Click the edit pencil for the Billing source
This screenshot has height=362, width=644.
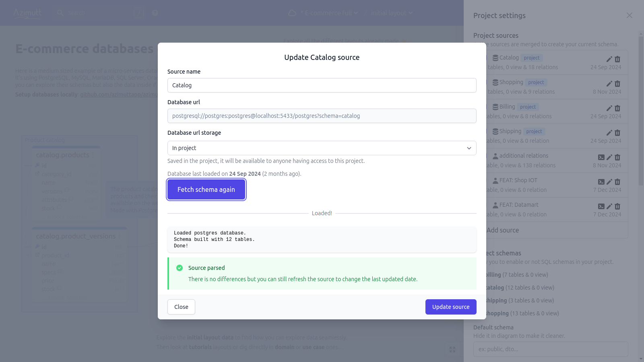tap(609, 108)
